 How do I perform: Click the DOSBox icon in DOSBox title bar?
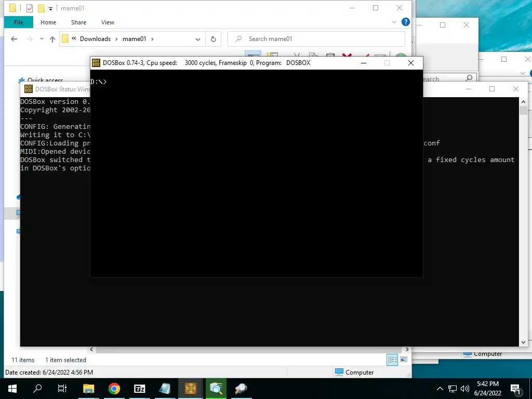tap(96, 63)
